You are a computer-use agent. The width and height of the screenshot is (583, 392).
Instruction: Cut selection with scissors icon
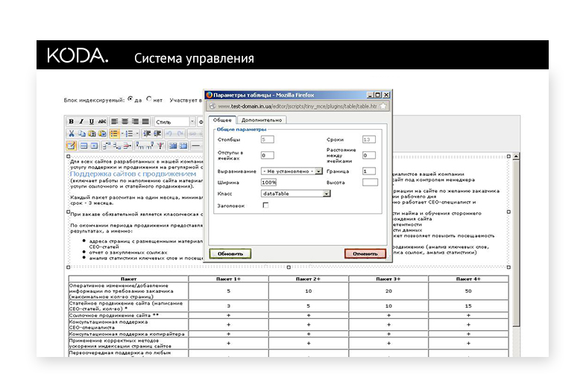72,133
